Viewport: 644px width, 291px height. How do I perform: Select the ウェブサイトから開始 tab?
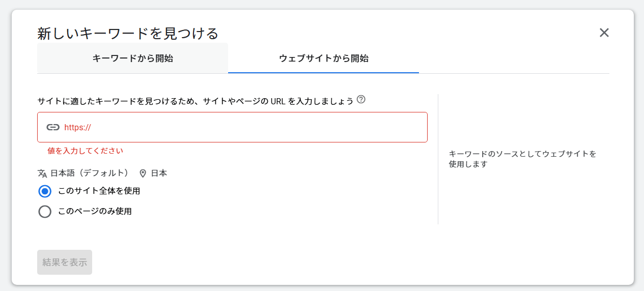click(x=323, y=58)
